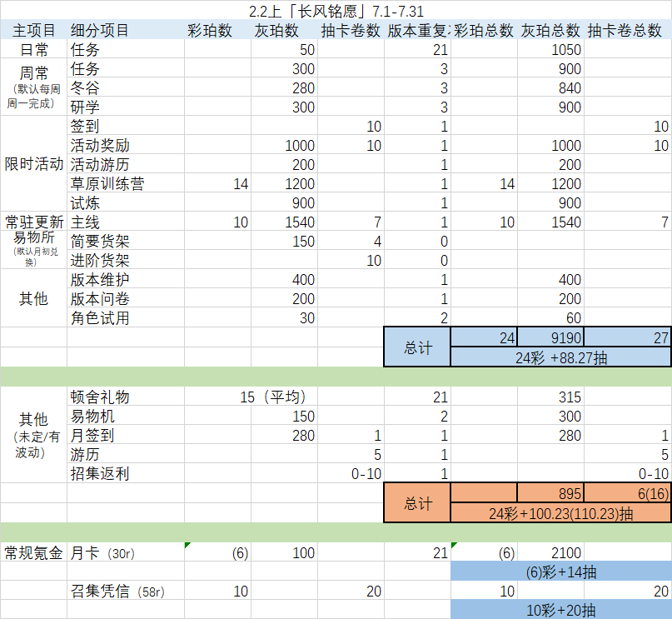
Task: Select the '招集返利' cell
Action: [x=126, y=473]
